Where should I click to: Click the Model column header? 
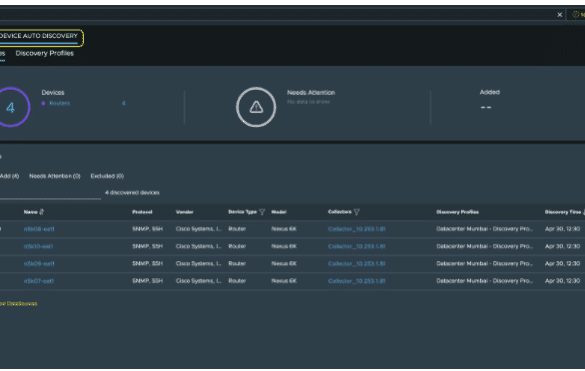click(279, 212)
